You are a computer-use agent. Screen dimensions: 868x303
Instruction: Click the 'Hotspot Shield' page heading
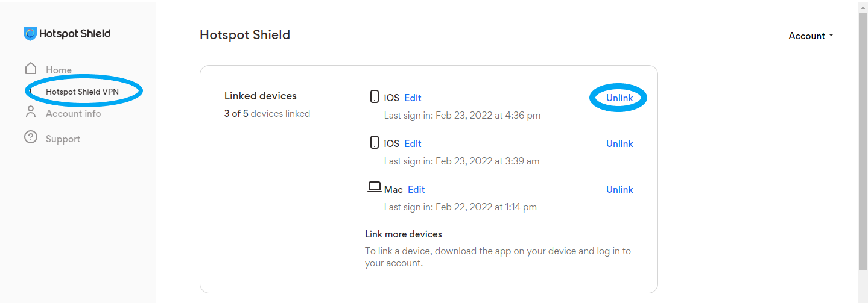[x=245, y=35]
